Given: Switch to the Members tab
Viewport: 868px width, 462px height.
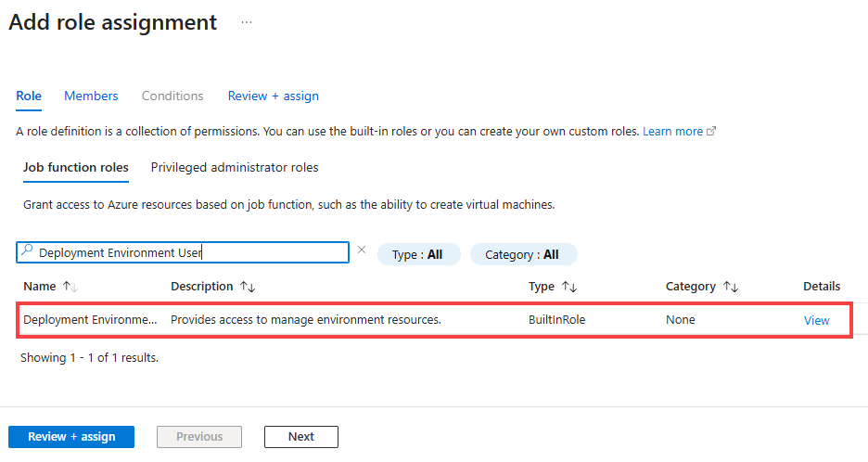Looking at the screenshot, I should point(91,96).
